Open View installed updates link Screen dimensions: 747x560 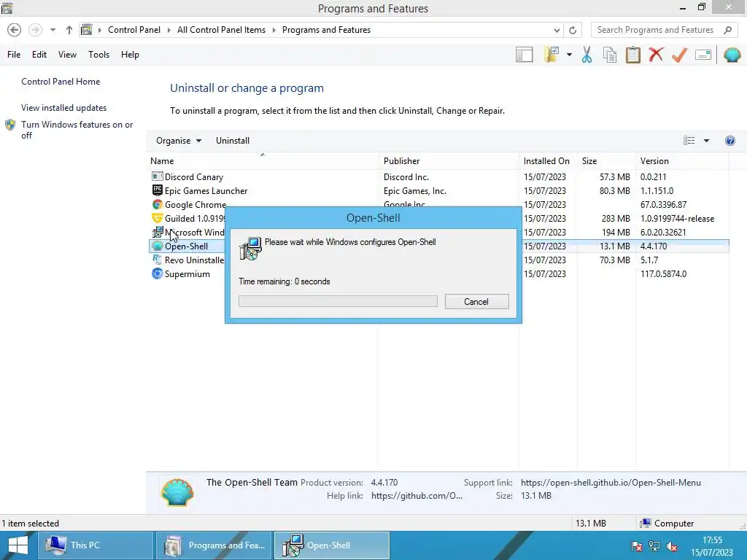pyautogui.click(x=64, y=108)
